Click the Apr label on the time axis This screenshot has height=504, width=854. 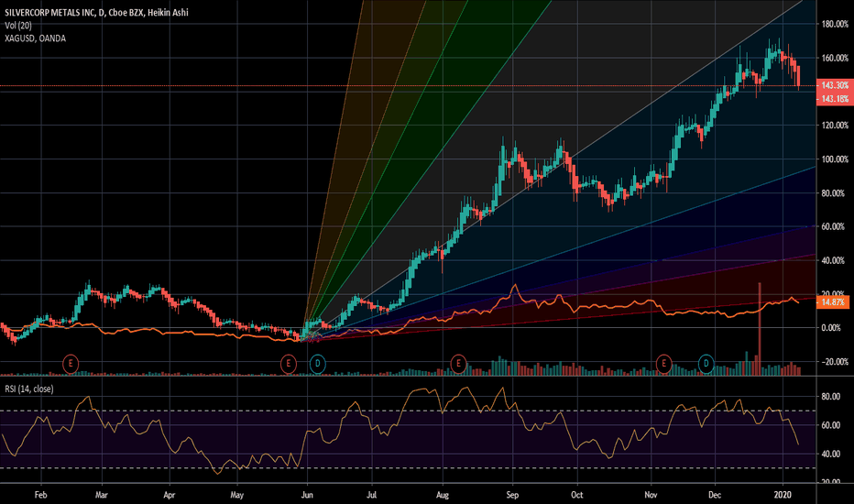170,495
